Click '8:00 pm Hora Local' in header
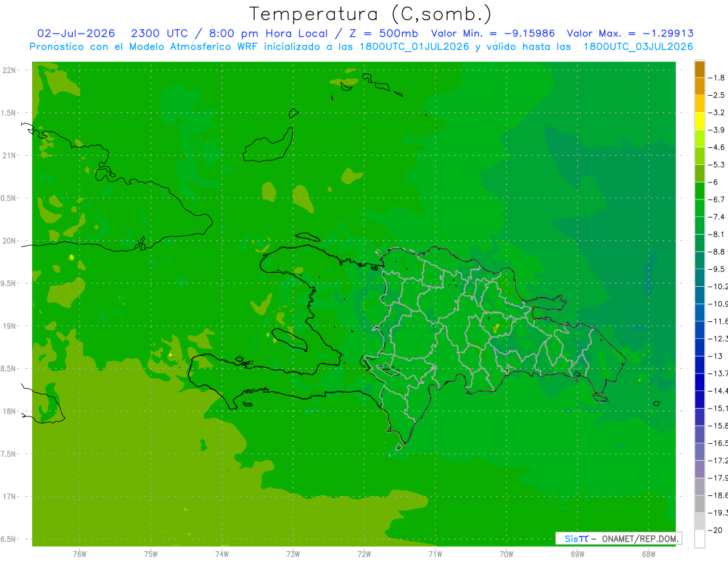The height and width of the screenshot is (562, 728). 268,33
